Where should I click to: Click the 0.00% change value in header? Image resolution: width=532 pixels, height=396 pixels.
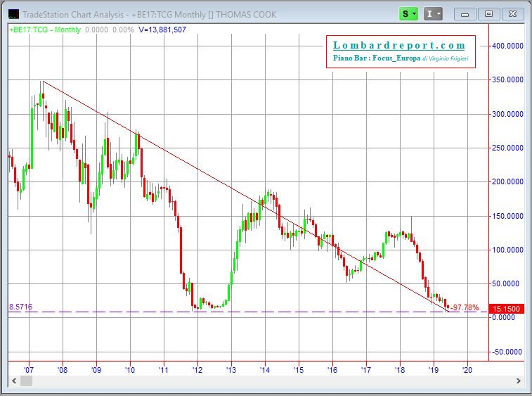(x=123, y=30)
